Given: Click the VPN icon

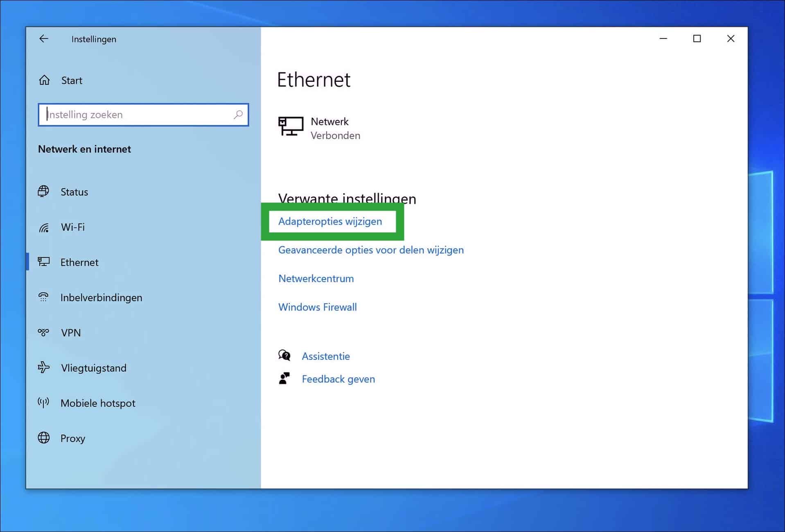Looking at the screenshot, I should pyautogui.click(x=43, y=332).
